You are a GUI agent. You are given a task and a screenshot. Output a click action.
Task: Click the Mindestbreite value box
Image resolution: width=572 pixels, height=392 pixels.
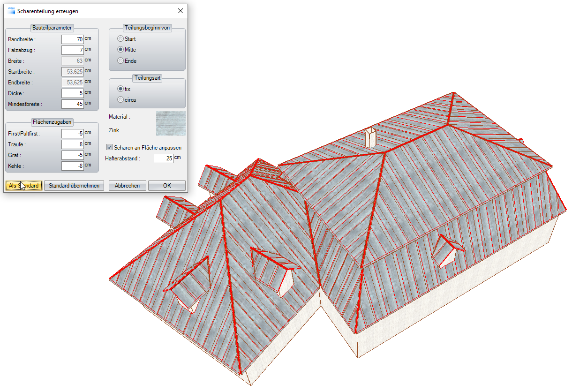click(73, 104)
